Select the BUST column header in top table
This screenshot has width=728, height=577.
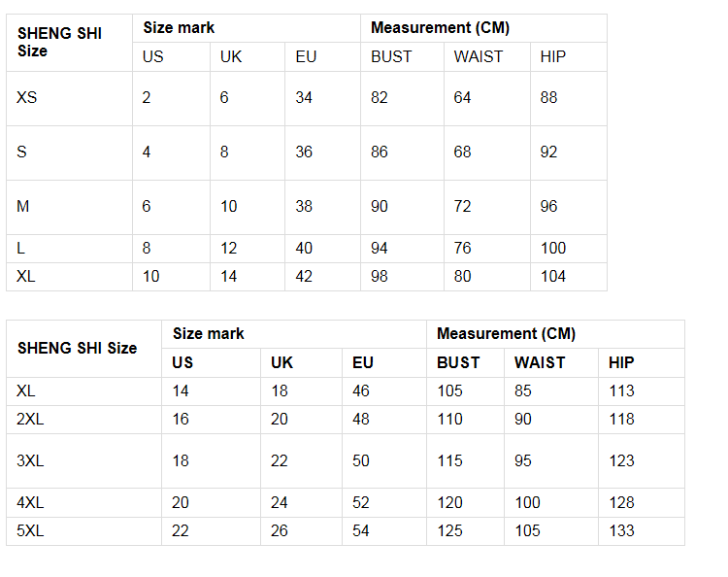[x=391, y=56]
